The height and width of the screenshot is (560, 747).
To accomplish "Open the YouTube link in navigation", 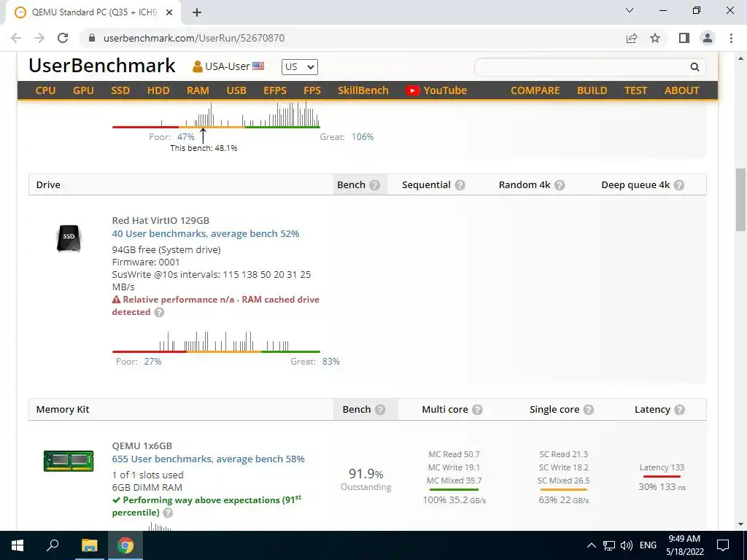I will (x=436, y=90).
